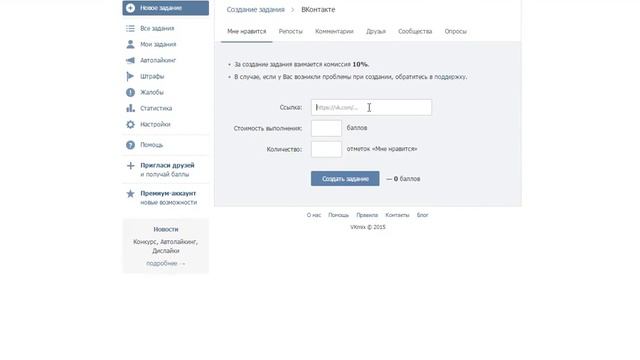The height and width of the screenshot is (360, 640).
Task: Focus the Стоимость выполнения input field
Action: pyautogui.click(x=326, y=128)
